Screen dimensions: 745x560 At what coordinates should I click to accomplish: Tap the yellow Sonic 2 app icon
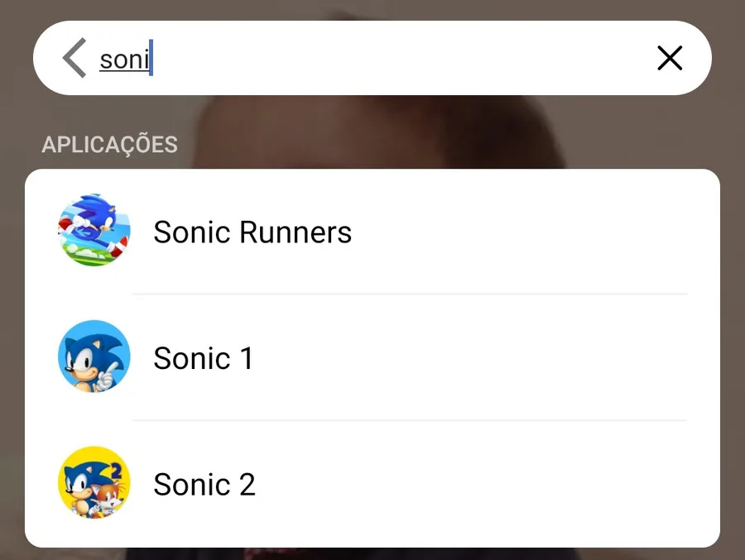(94, 483)
